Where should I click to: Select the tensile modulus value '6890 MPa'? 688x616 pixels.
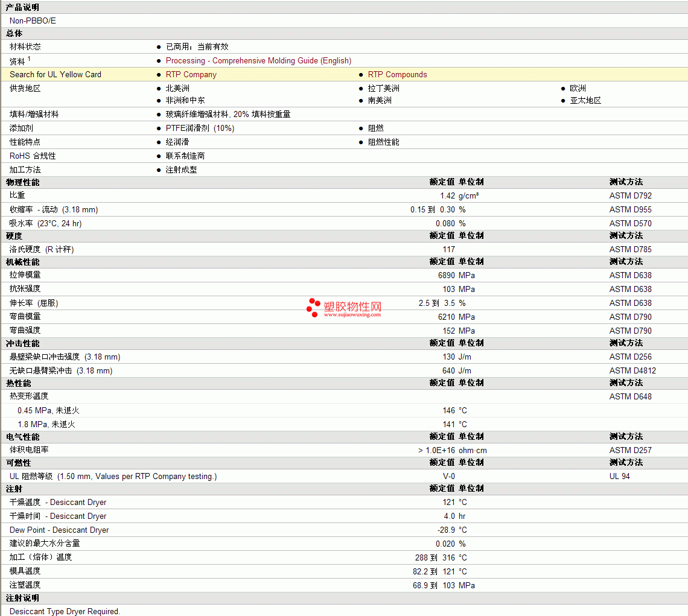pyautogui.click(x=456, y=276)
